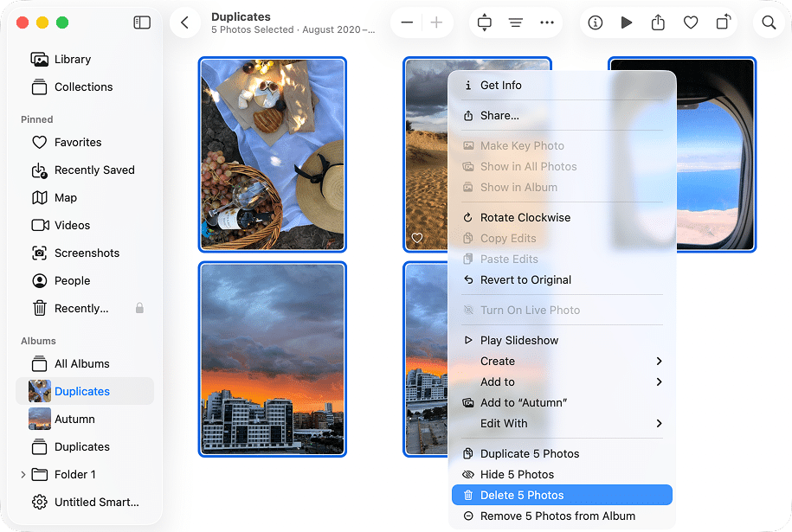Viewport: 792px width, 532px height.
Task: Click the zoom-in plus button
Action: (x=436, y=22)
